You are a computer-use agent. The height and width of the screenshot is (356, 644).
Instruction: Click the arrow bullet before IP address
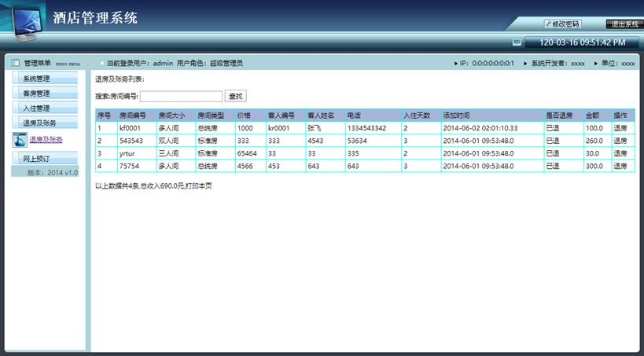(x=455, y=63)
